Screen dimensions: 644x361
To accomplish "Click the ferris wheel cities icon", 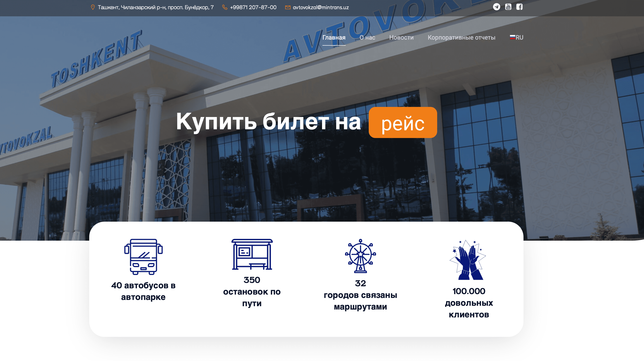I will point(360,256).
